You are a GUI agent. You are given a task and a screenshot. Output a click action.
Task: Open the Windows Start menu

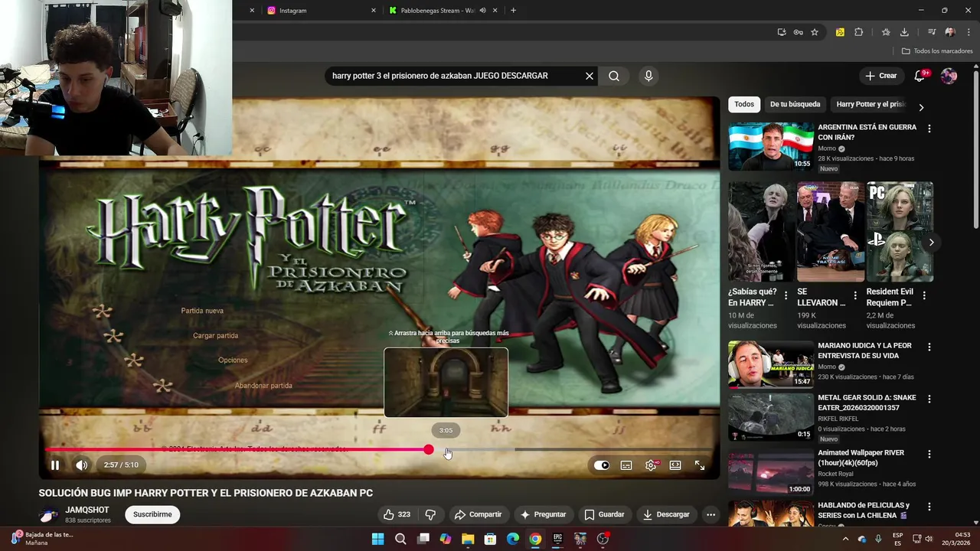tap(377, 539)
